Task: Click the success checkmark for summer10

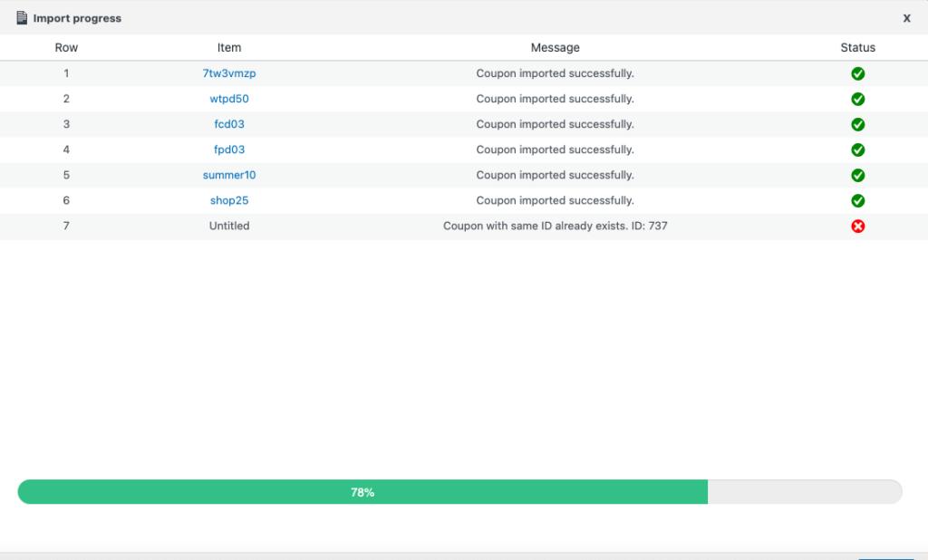Action: click(857, 175)
